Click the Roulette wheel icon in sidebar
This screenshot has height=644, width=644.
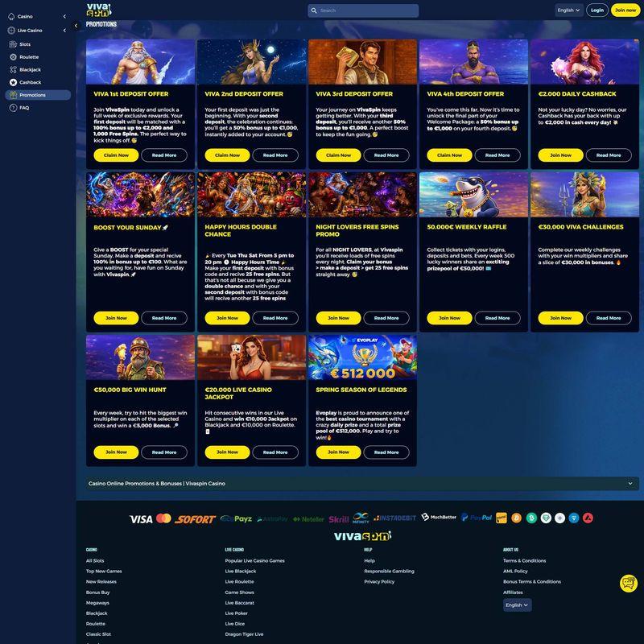tap(13, 57)
